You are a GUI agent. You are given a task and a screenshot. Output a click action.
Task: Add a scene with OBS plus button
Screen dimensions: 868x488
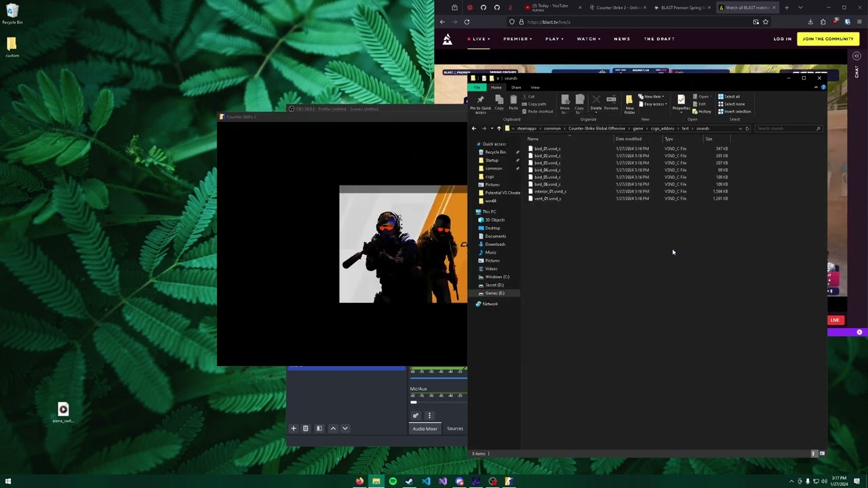coord(294,428)
